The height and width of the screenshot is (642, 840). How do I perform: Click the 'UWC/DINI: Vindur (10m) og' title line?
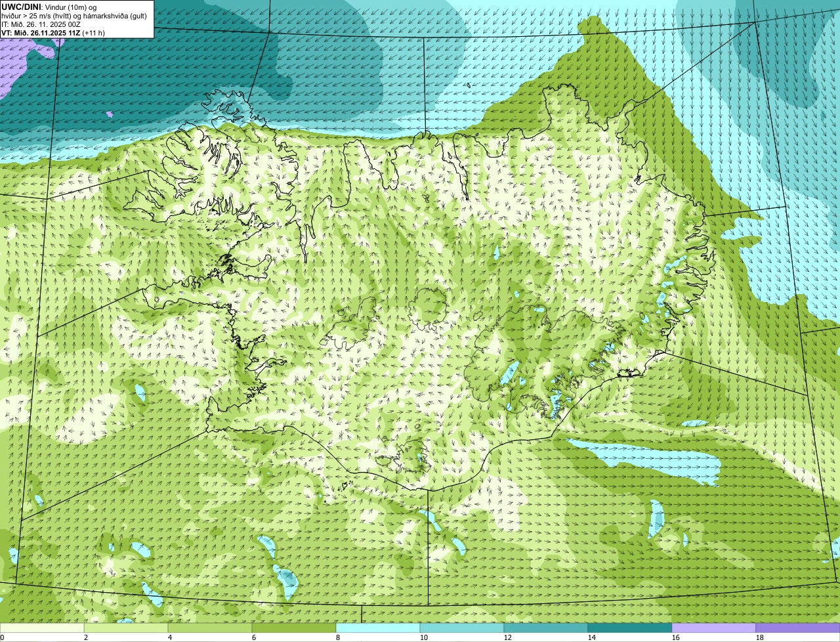(49, 7)
